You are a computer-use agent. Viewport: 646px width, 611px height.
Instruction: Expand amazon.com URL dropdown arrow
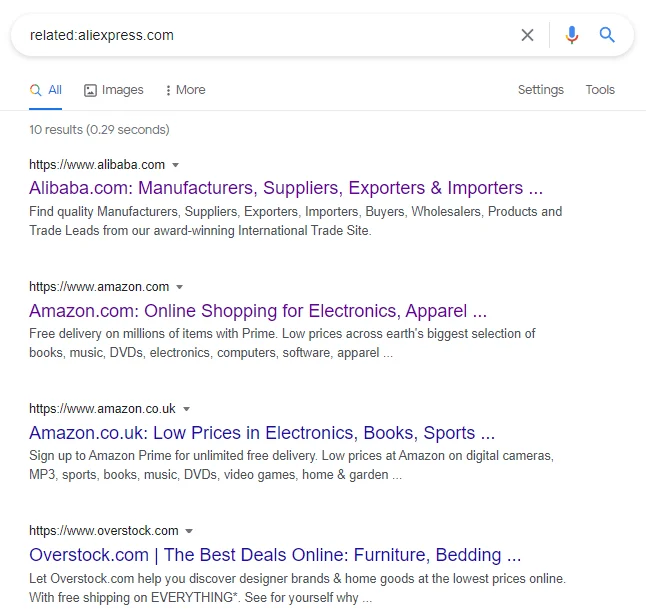(180, 287)
